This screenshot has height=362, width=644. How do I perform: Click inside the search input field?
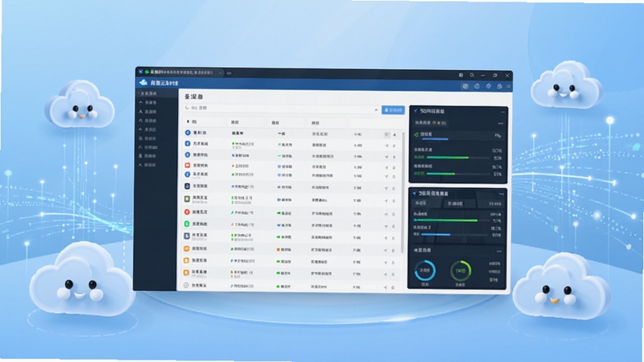coord(279,109)
